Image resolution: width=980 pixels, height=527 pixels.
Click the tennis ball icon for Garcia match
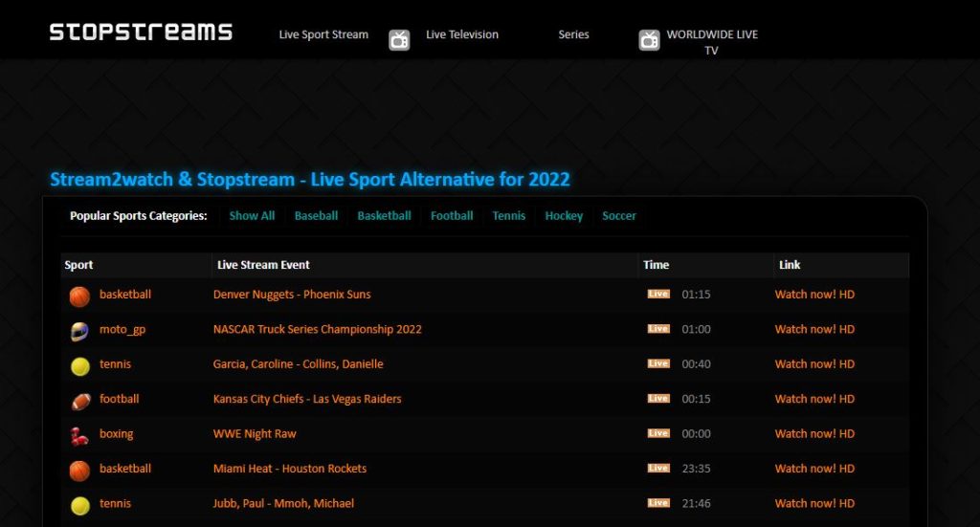click(x=79, y=365)
